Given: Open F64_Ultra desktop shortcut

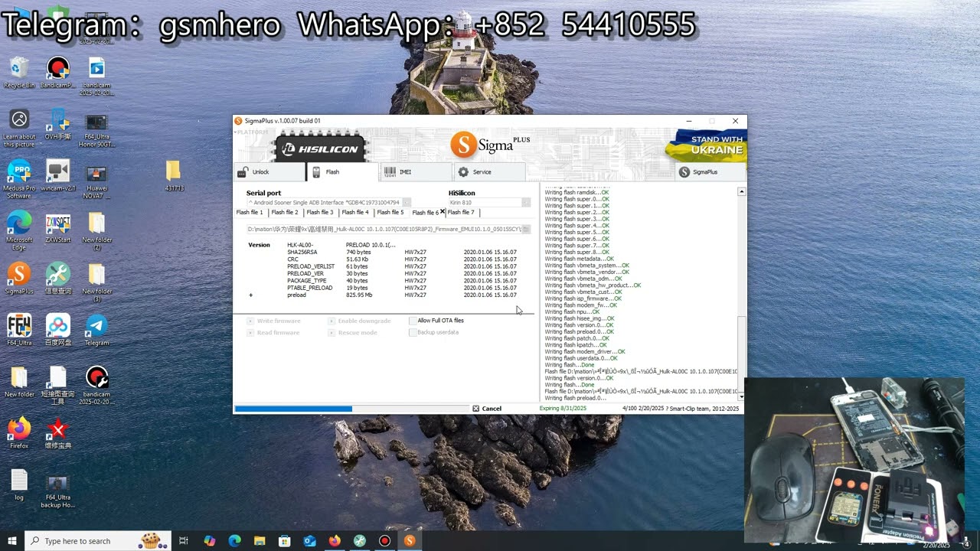Looking at the screenshot, I should [x=19, y=330].
